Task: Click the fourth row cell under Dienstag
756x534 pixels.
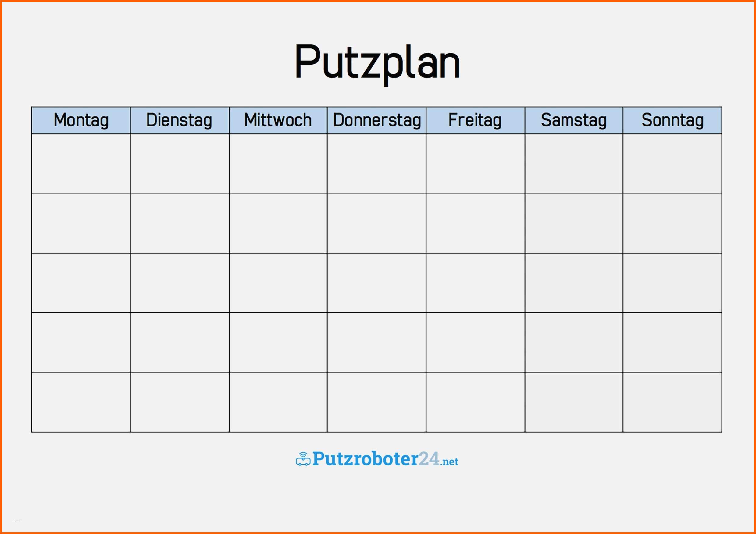Action: (180, 343)
